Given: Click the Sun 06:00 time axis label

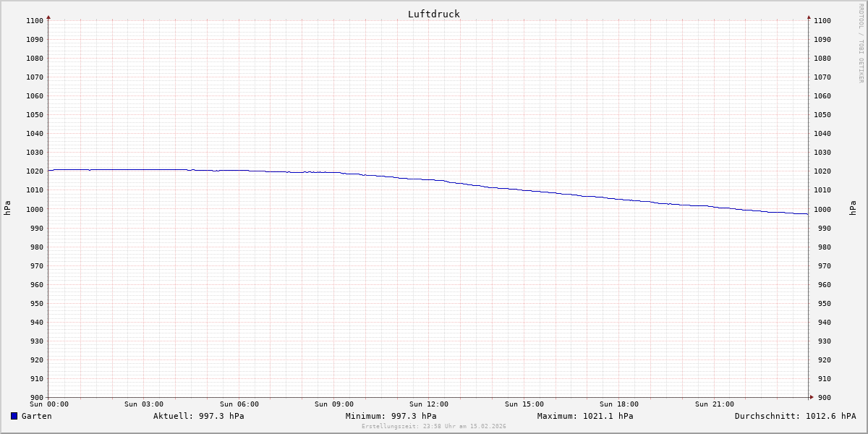Looking at the screenshot, I should [239, 404].
